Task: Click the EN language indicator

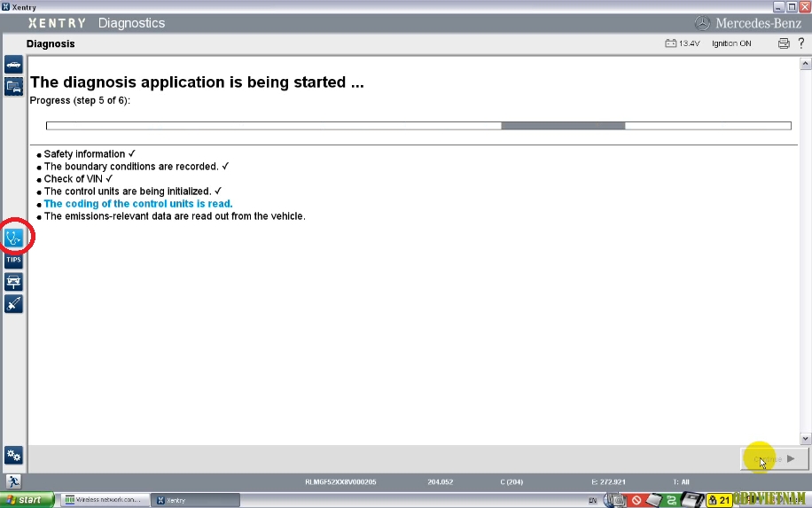Action: [x=592, y=500]
